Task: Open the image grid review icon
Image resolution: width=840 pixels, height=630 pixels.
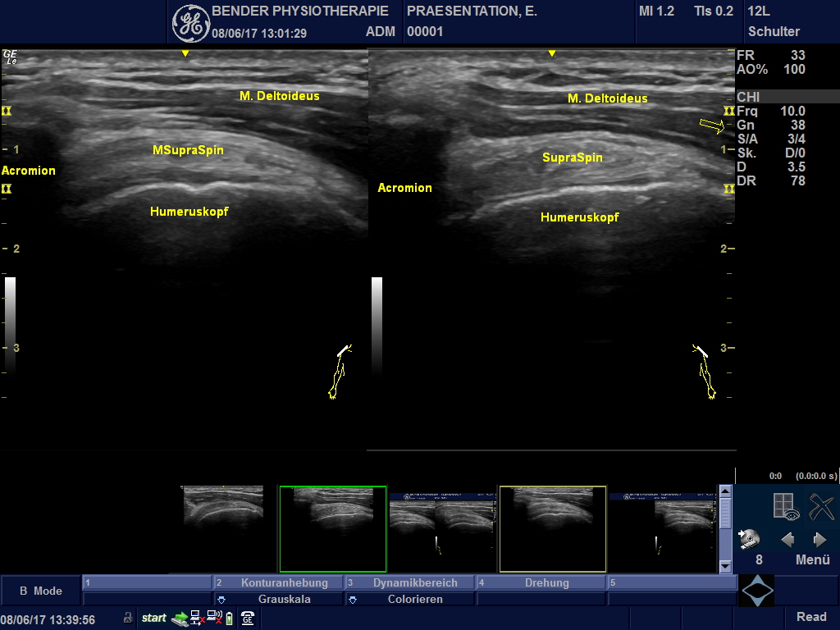Action: [x=786, y=507]
